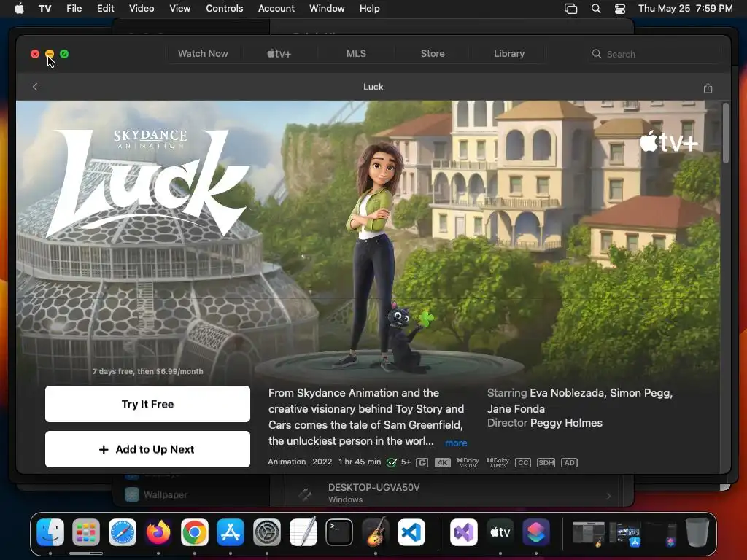Click the Stage Manager icon in the menu bar

click(570, 9)
